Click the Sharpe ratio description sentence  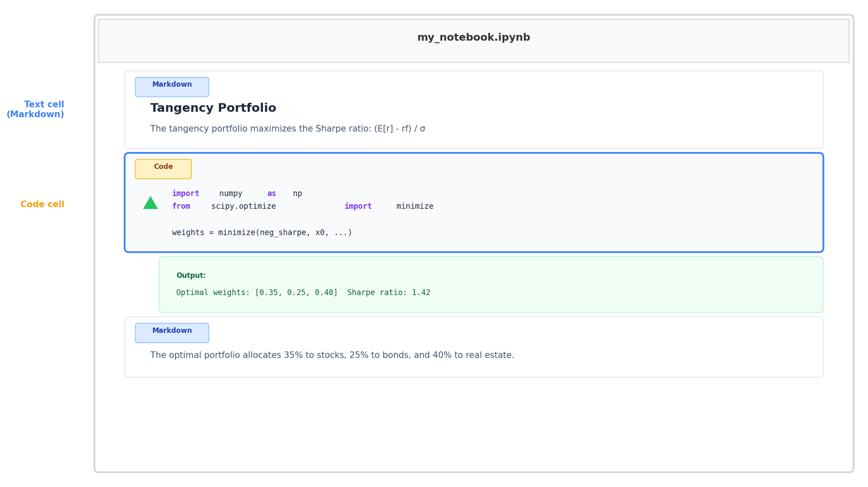(287, 129)
